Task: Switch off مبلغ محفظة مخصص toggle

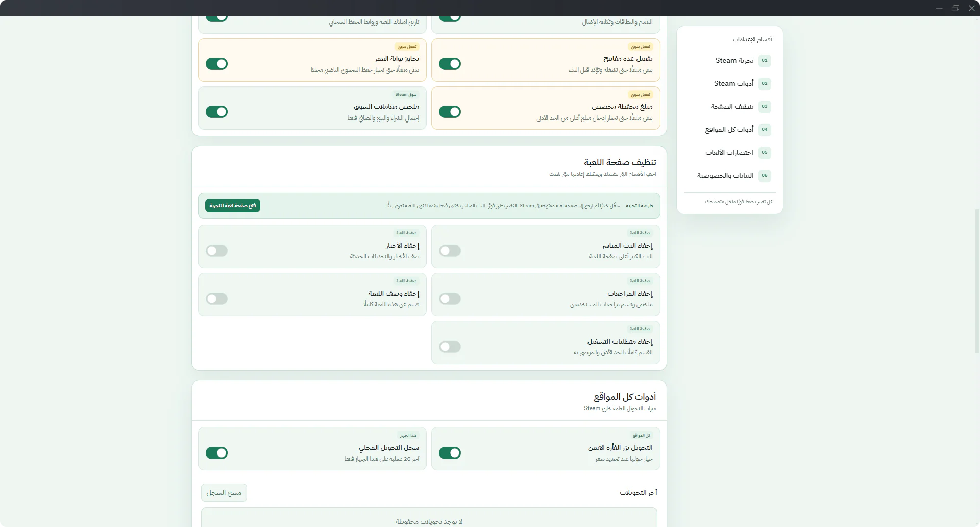Action: click(450, 112)
